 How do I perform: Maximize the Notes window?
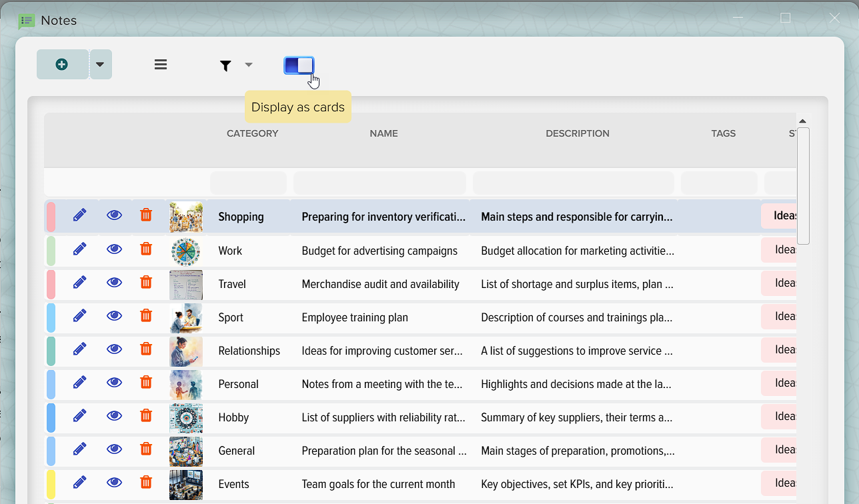click(x=786, y=18)
